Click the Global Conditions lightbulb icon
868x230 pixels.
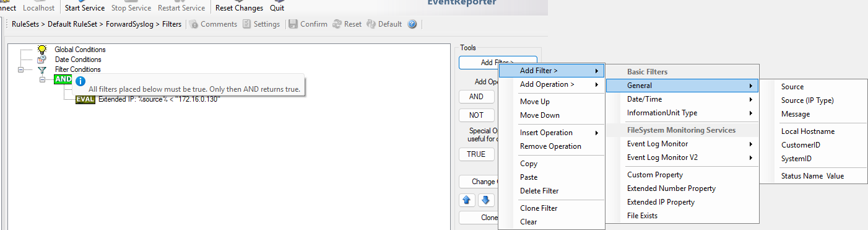point(42,49)
